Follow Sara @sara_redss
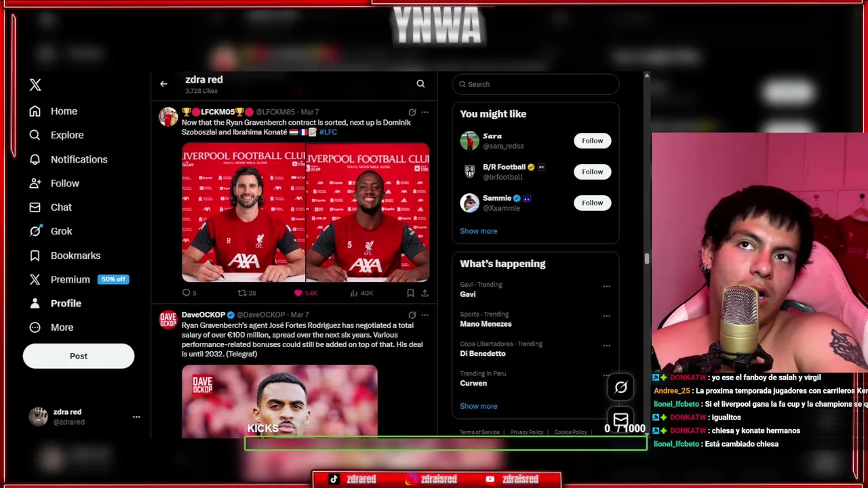Viewport: 868px width, 488px height. click(592, 140)
